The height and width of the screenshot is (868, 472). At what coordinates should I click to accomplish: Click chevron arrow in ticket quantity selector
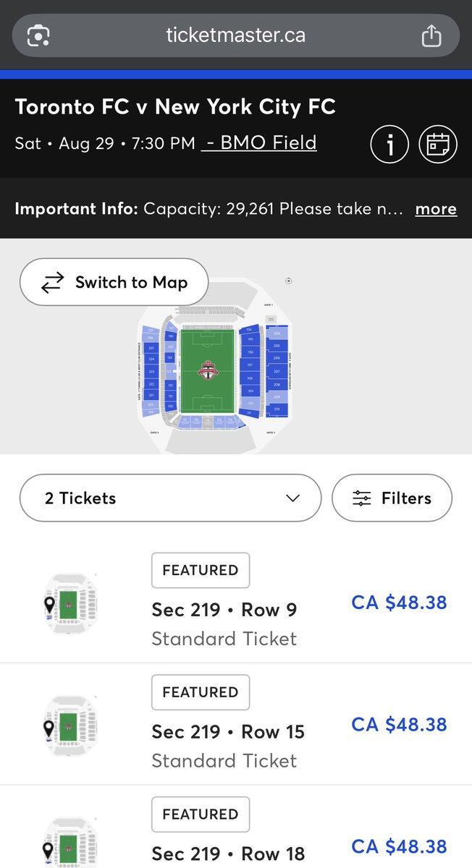292,498
